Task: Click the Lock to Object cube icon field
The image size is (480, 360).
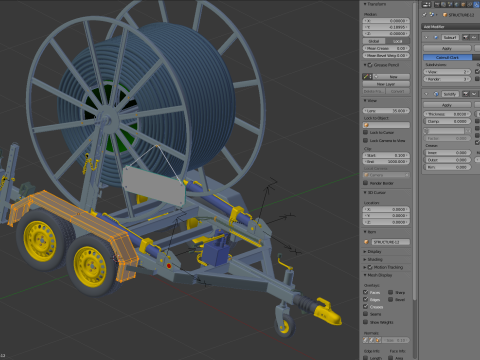Action: (386, 125)
